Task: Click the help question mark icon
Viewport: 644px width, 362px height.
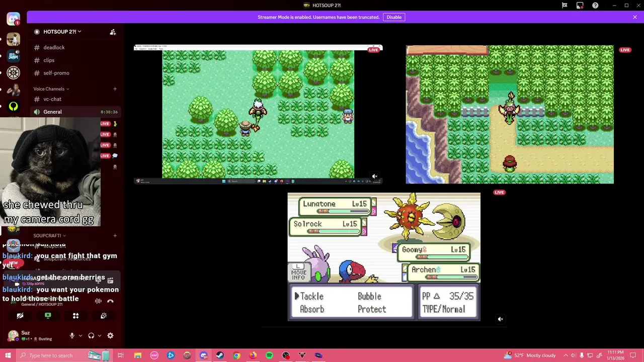Action: [595, 6]
